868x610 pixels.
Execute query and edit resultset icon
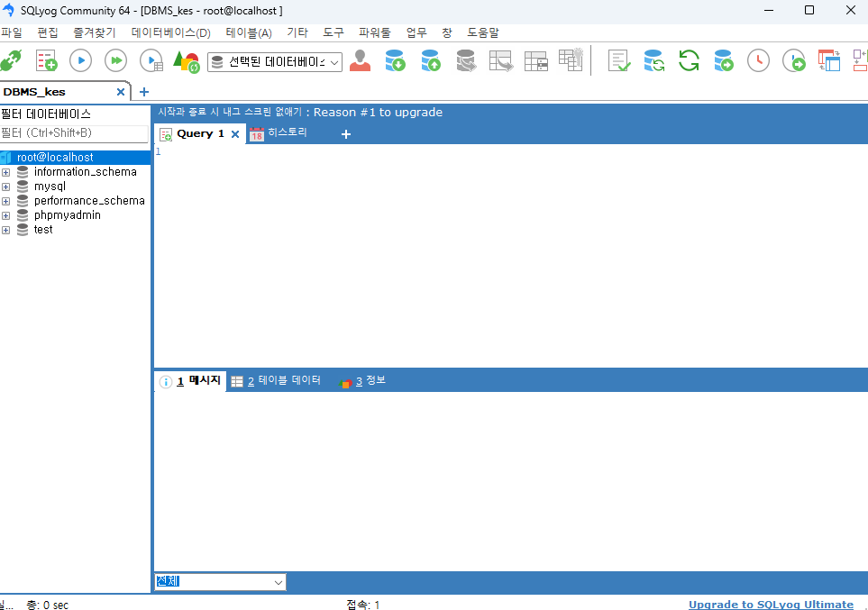[x=151, y=61]
